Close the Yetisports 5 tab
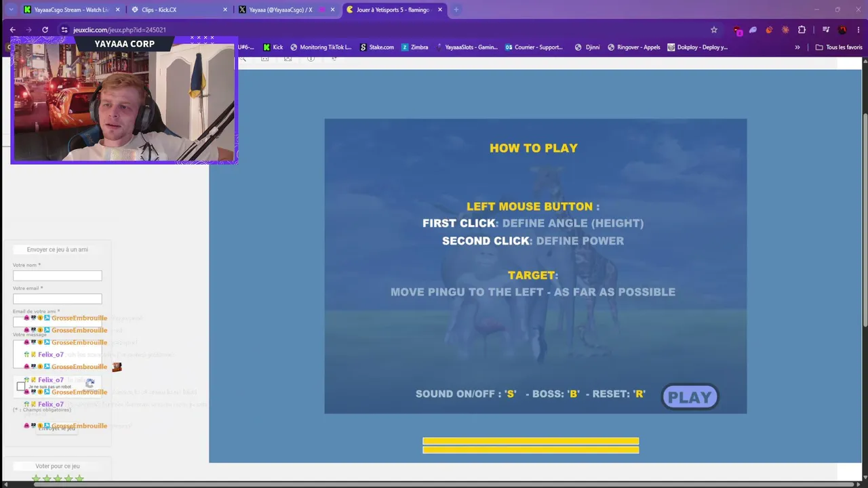This screenshot has height=488, width=868. tap(439, 9)
